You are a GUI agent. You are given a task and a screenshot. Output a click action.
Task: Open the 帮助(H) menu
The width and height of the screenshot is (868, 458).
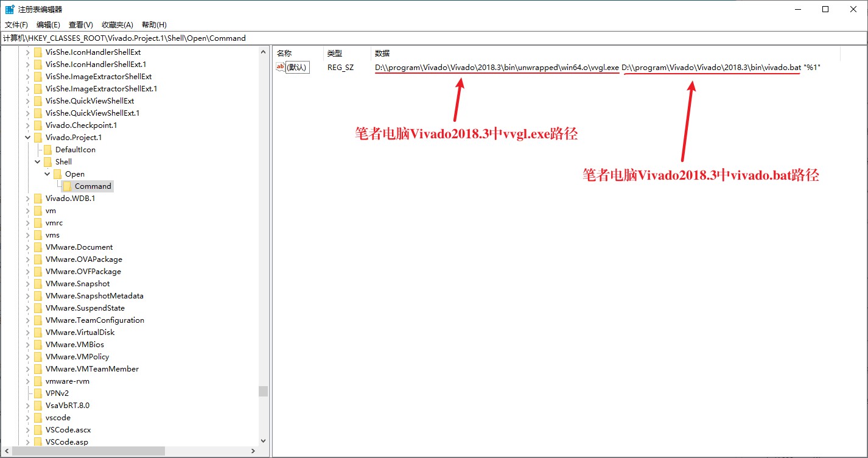(154, 25)
